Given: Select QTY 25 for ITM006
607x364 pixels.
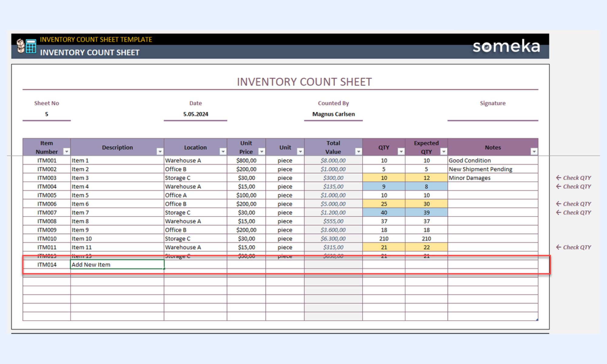Looking at the screenshot, I should (384, 204).
